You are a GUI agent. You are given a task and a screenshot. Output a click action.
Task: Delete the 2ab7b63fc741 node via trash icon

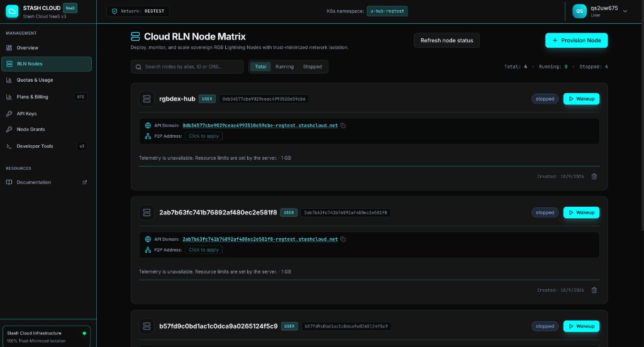[594, 290]
